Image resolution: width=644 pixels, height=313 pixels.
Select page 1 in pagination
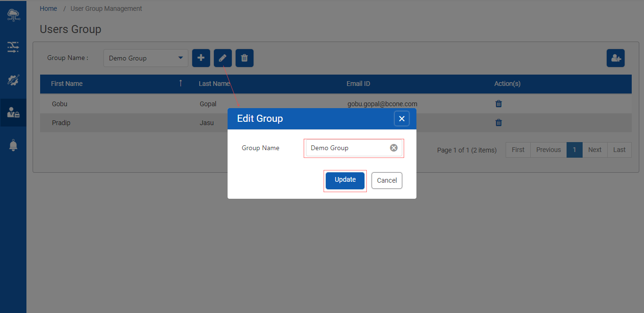coord(575,150)
